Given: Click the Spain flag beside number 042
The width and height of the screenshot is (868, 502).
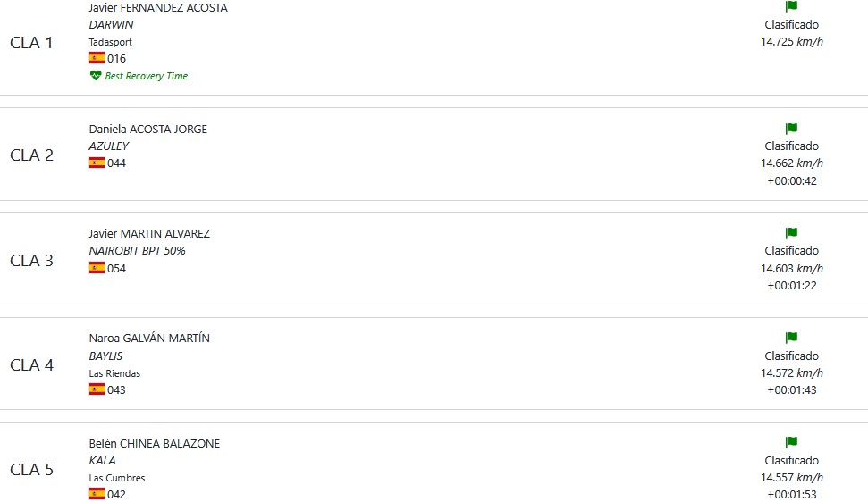Looking at the screenshot, I should click(97, 494).
